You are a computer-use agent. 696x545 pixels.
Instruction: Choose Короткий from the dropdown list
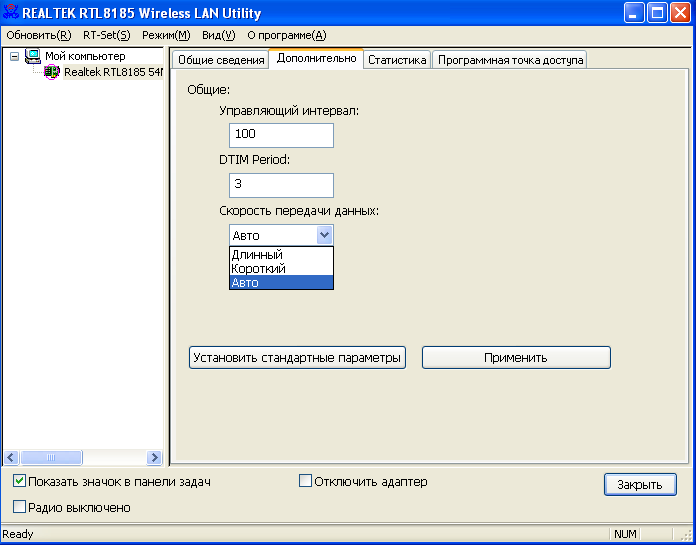pos(281,269)
